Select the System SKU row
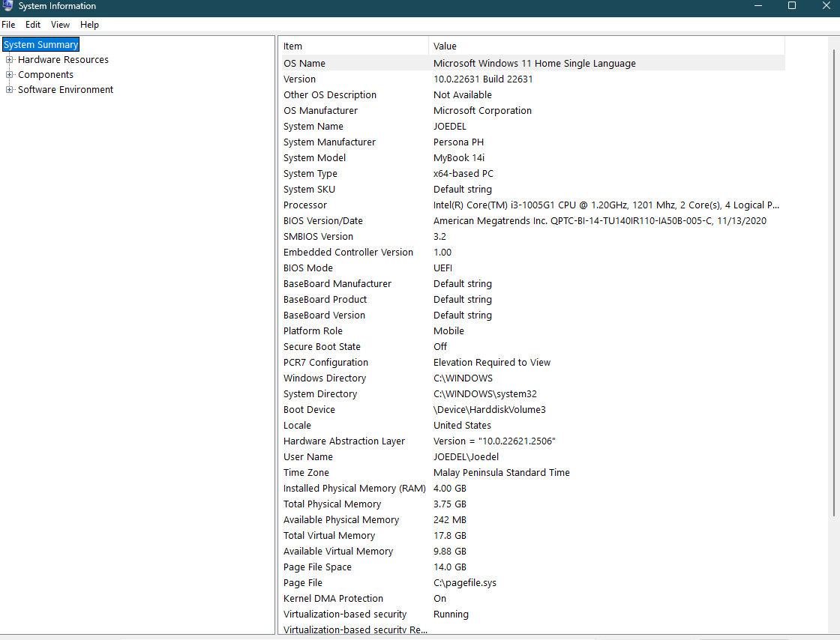This screenshot has height=640, width=840. [x=533, y=189]
